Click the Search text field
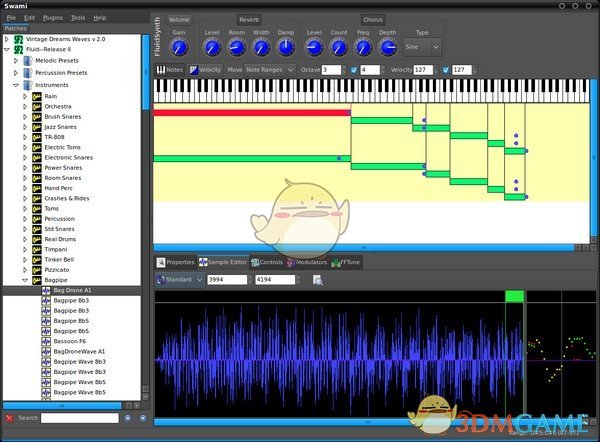The width and height of the screenshot is (600, 442). (80, 418)
